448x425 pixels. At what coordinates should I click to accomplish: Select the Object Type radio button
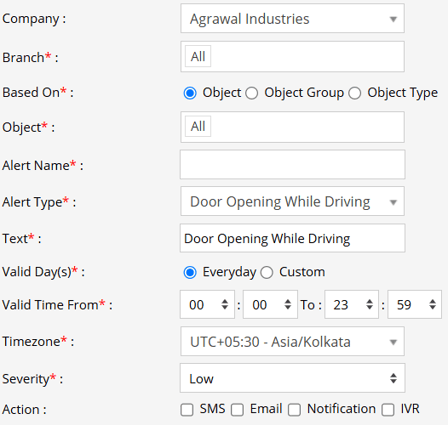355,93
